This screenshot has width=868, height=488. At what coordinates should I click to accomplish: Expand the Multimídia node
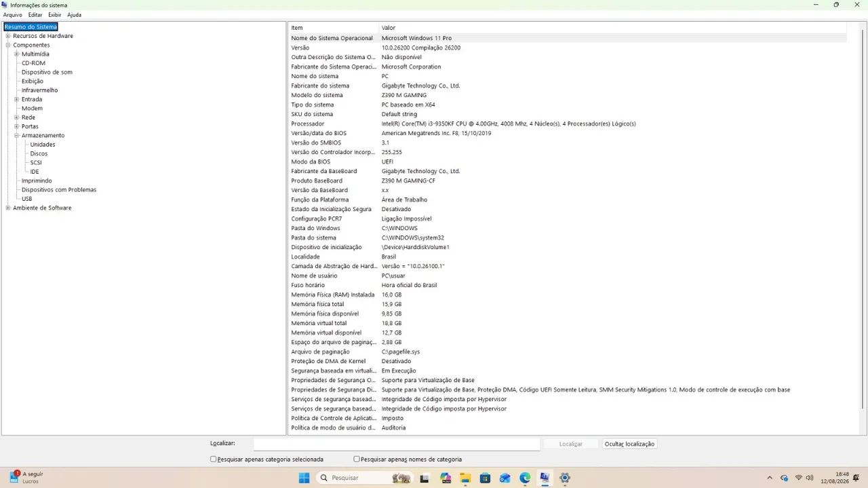point(17,54)
